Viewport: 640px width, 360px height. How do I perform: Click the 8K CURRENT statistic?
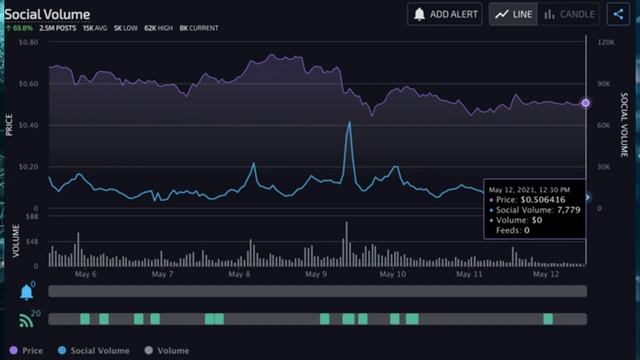(x=199, y=28)
